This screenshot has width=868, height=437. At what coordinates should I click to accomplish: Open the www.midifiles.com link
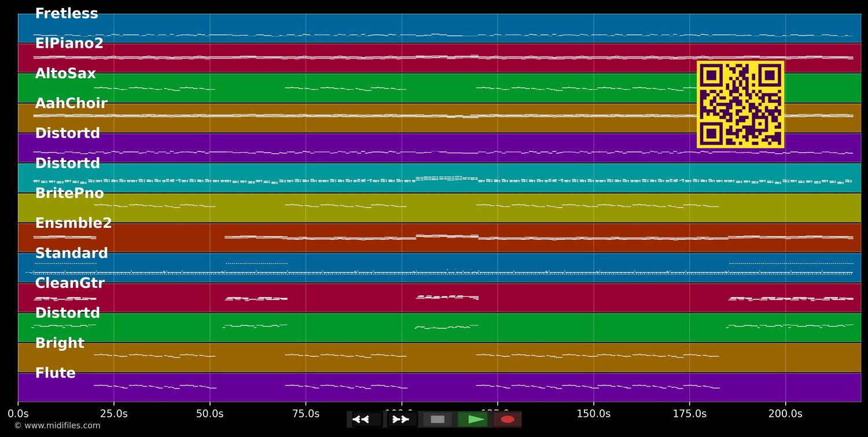pos(57,426)
